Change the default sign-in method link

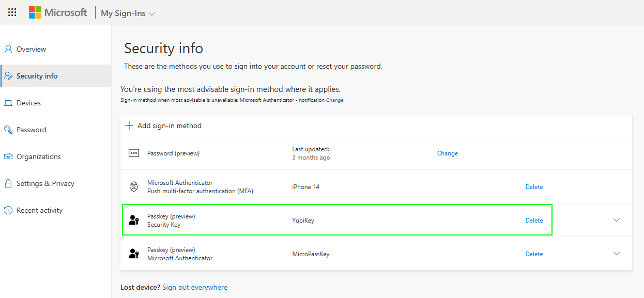[x=334, y=100]
